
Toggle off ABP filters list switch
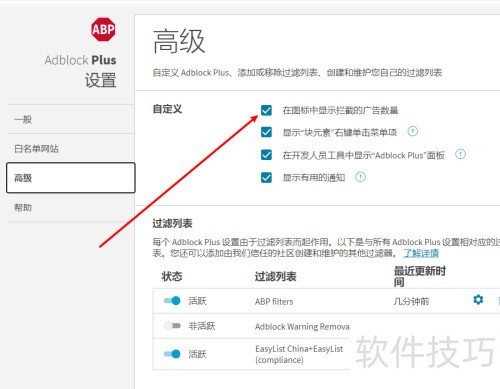(172, 301)
